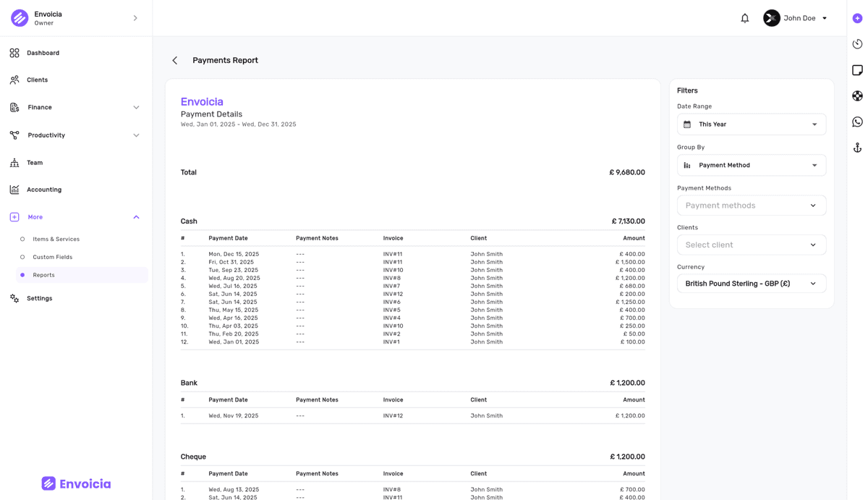Click the back arrow beside Payments Report
Screen dimensions: 868x500
click(x=174, y=60)
